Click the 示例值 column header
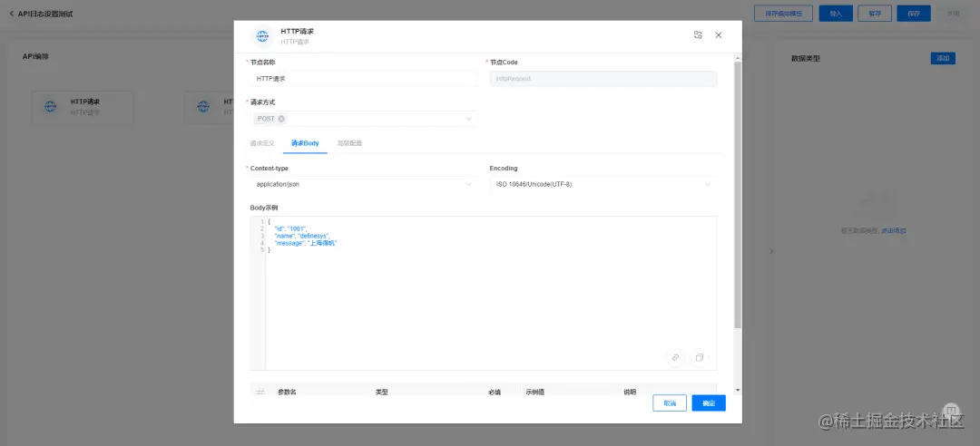Screen dimensions: 980x446 pyautogui.click(x=535, y=393)
